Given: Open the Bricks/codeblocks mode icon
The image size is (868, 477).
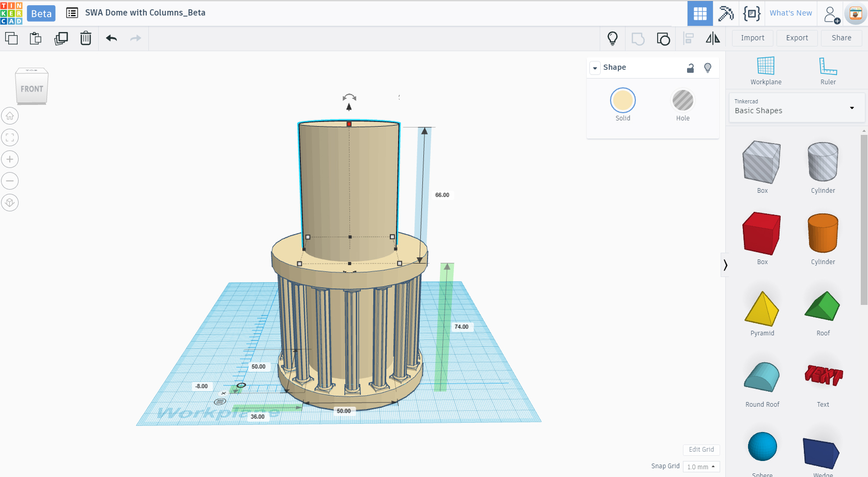Looking at the screenshot, I should pyautogui.click(x=752, y=13).
